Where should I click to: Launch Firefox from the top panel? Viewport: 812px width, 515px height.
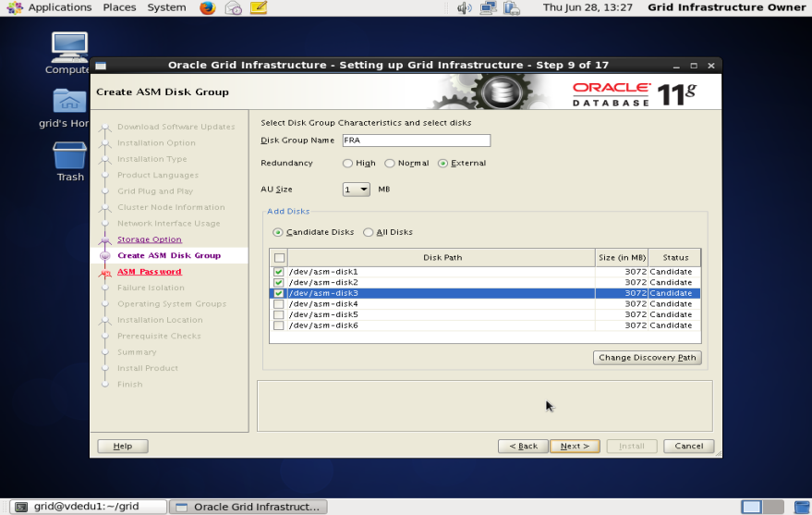point(208,7)
